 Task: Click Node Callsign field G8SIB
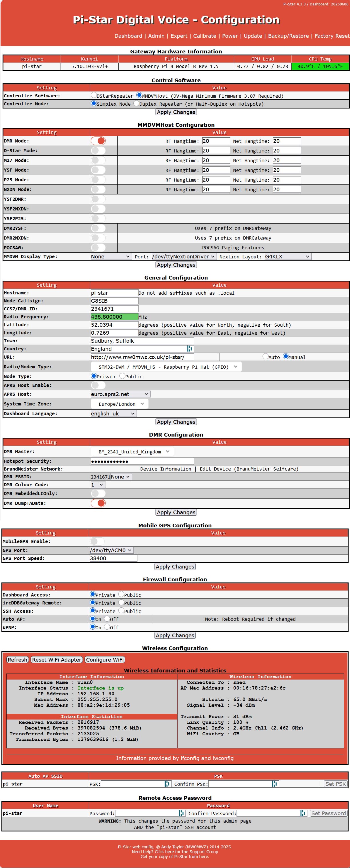[x=114, y=301]
